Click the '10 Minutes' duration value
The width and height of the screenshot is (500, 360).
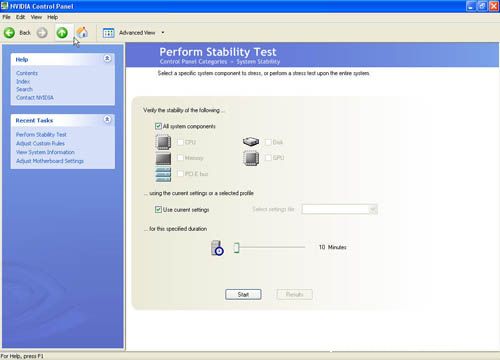click(332, 247)
